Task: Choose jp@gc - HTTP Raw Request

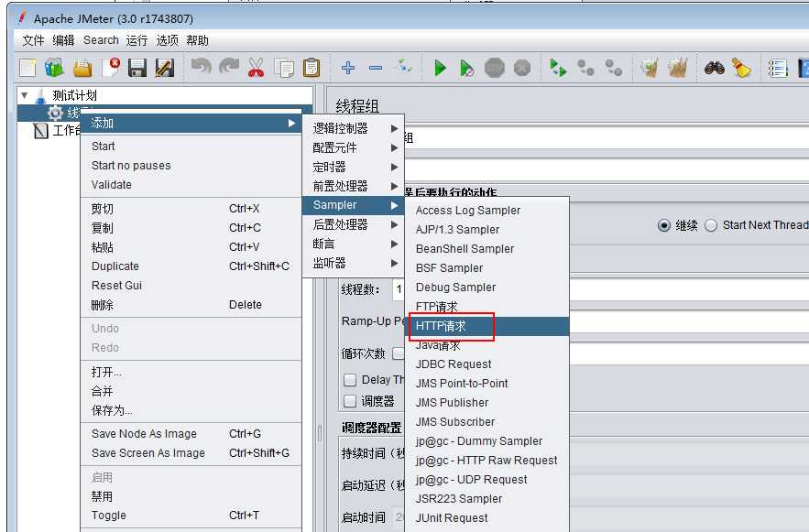Action: [x=487, y=460]
